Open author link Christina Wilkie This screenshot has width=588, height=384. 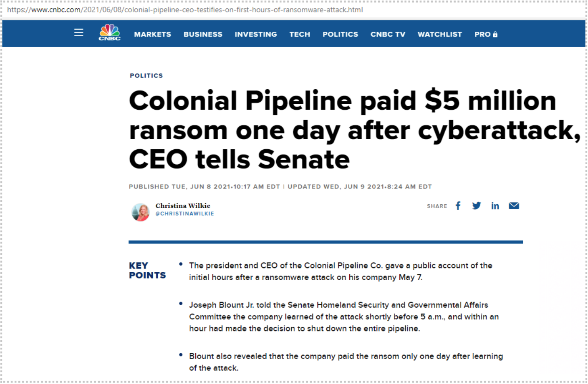coord(183,206)
